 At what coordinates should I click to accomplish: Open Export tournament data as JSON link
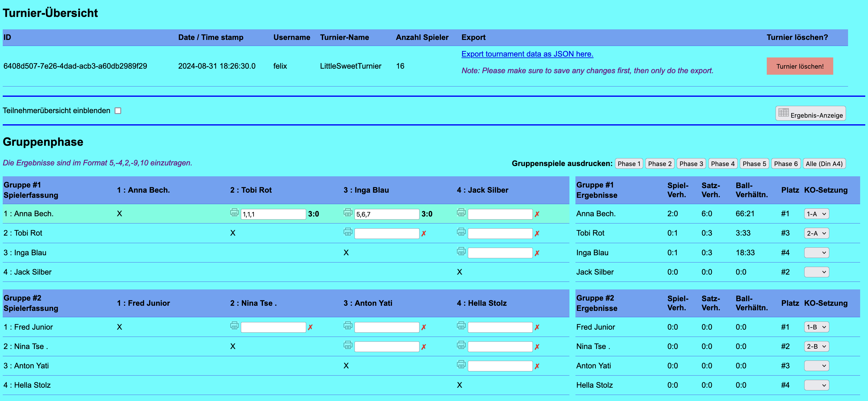pos(527,54)
